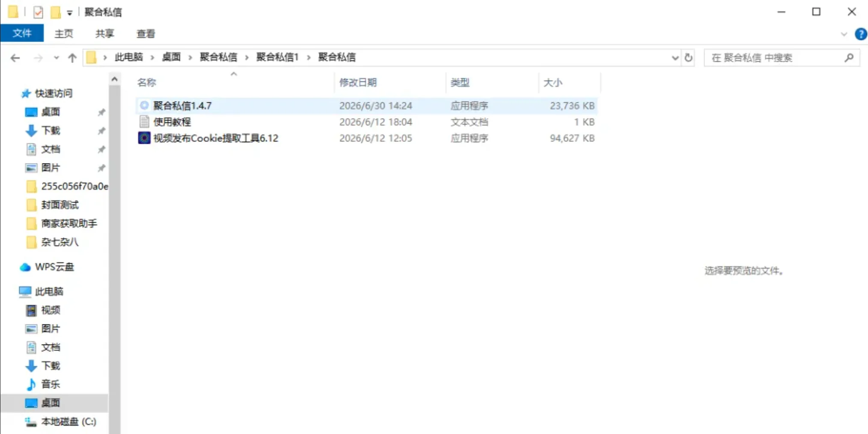Switch to the 查看 ribbon tab
The height and width of the screenshot is (434, 868).
pos(146,33)
